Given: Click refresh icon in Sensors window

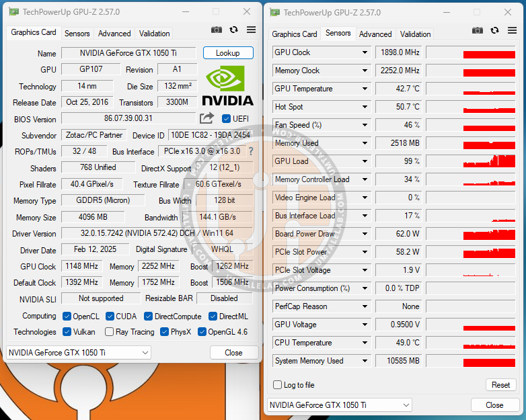Looking at the screenshot, I should click(495, 30).
